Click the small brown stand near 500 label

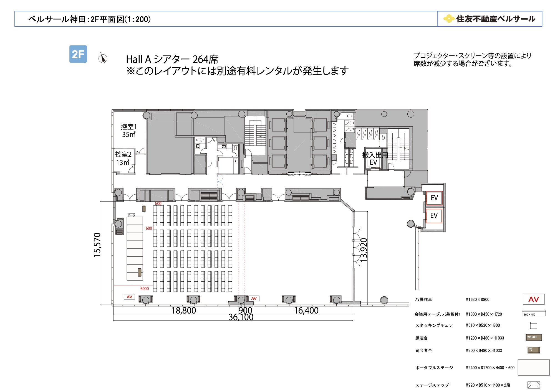tap(144, 208)
